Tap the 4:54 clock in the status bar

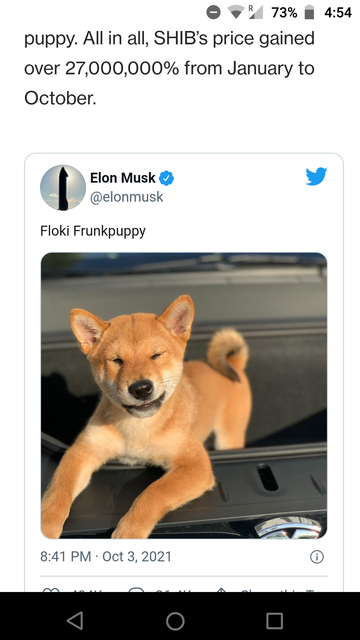coord(338,13)
